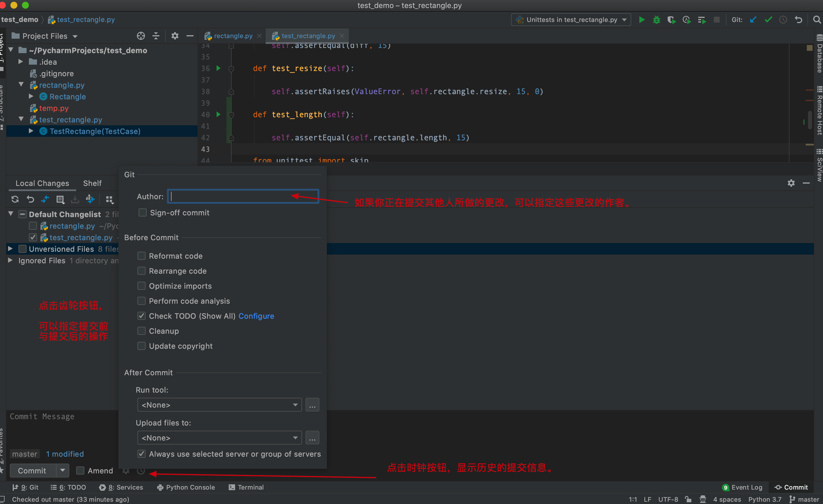Screen dimensions: 823x504
Task: Refresh local changes in the Commit panel
Action: pos(15,199)
